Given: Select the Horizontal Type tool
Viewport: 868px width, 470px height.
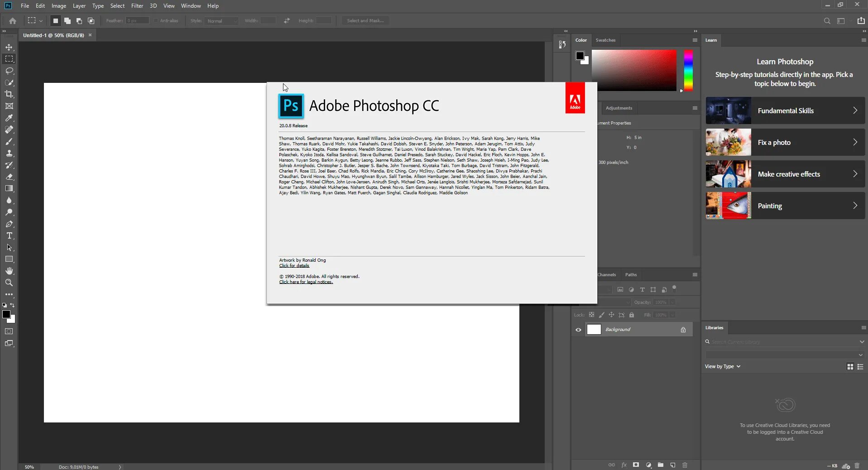Looking at the screenshot, I should pos(9,235).
